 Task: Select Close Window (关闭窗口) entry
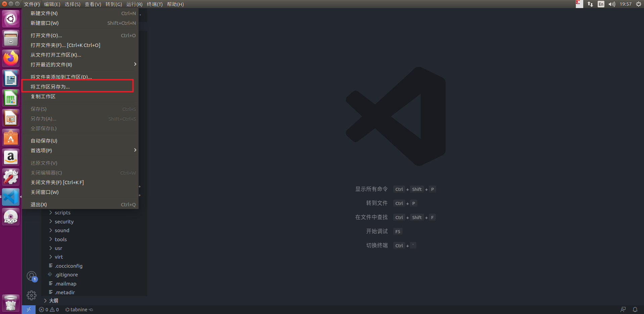[x=80, y=192]
